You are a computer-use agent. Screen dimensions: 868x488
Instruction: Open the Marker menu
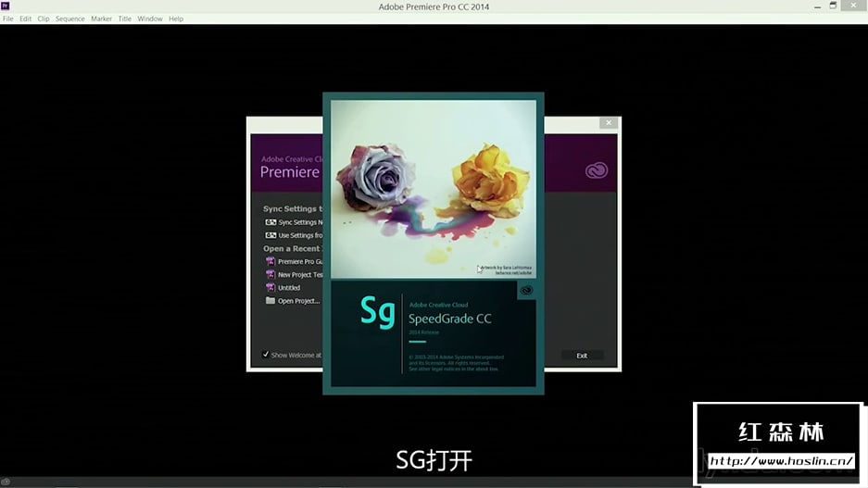pyautogui.click(x=101, y=19)
